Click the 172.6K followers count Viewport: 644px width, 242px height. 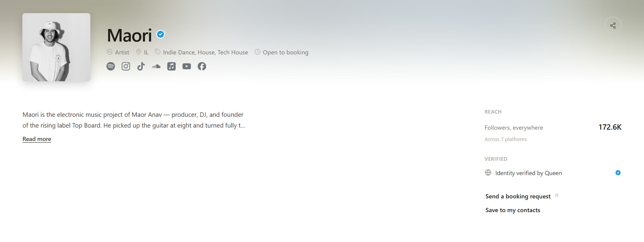click(610, 127)
